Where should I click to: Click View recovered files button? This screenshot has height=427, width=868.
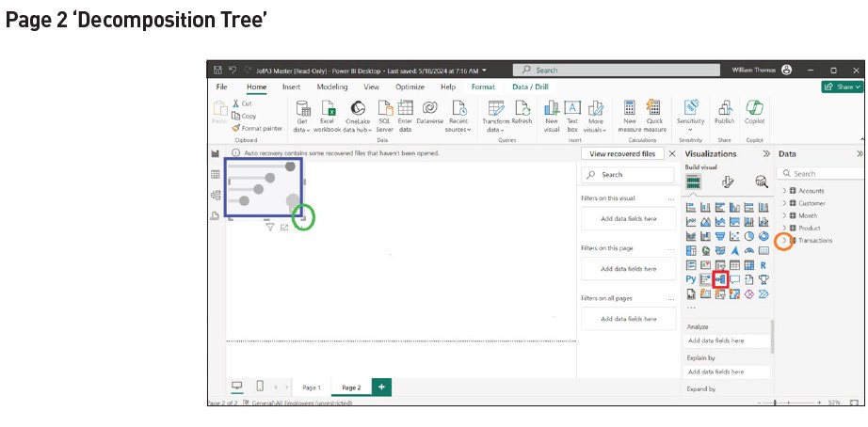pyautogui.click(x=622, y=153)
